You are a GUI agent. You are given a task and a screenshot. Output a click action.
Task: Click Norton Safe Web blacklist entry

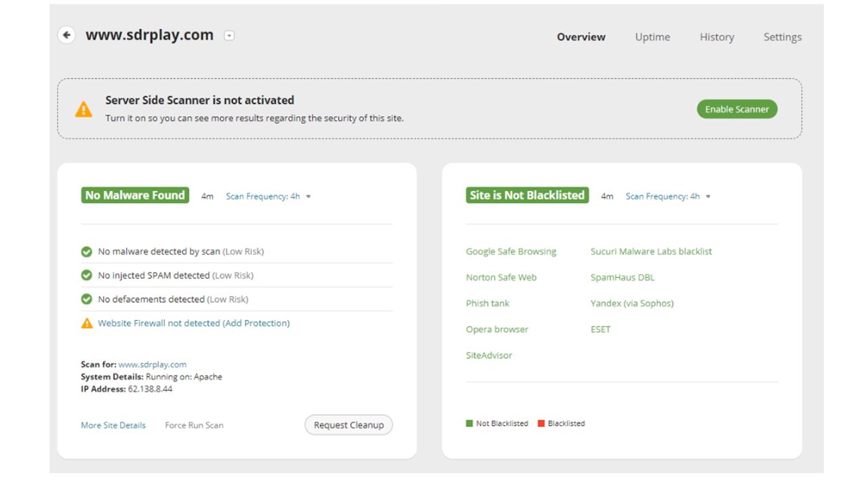(501, 277)
